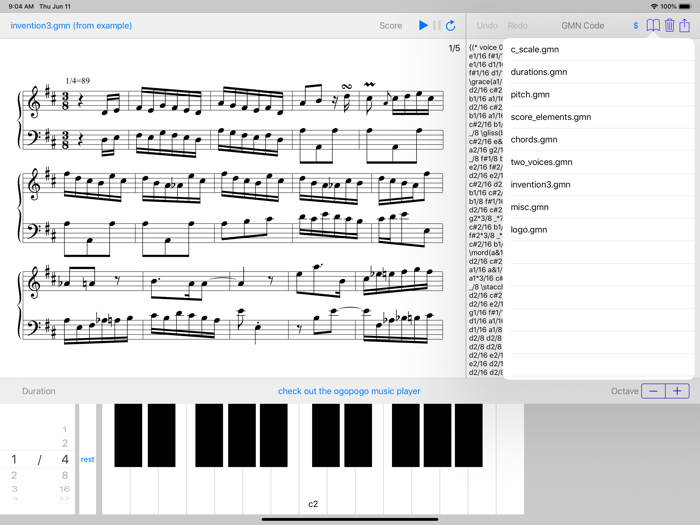Tap the trash delete icon
The width and height of the screenshot is (700, 525).
tap(669, 25)
